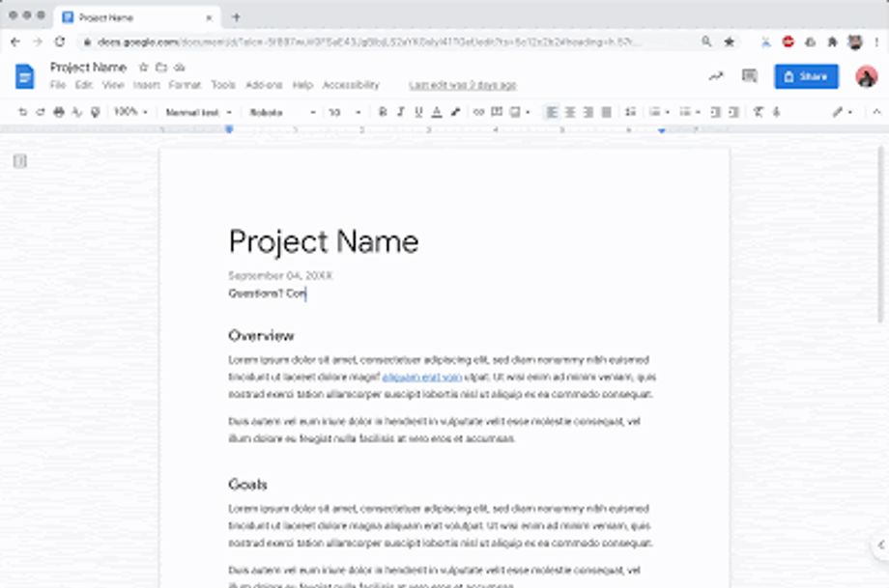Select the Paint format icon
This screenshot has width=889, height=588.
[x=96, y=112]
